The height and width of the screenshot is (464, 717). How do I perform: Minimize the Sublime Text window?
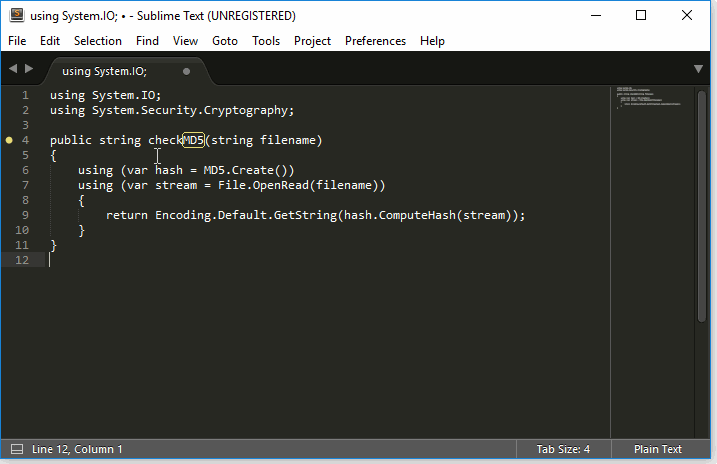[596, 15]
